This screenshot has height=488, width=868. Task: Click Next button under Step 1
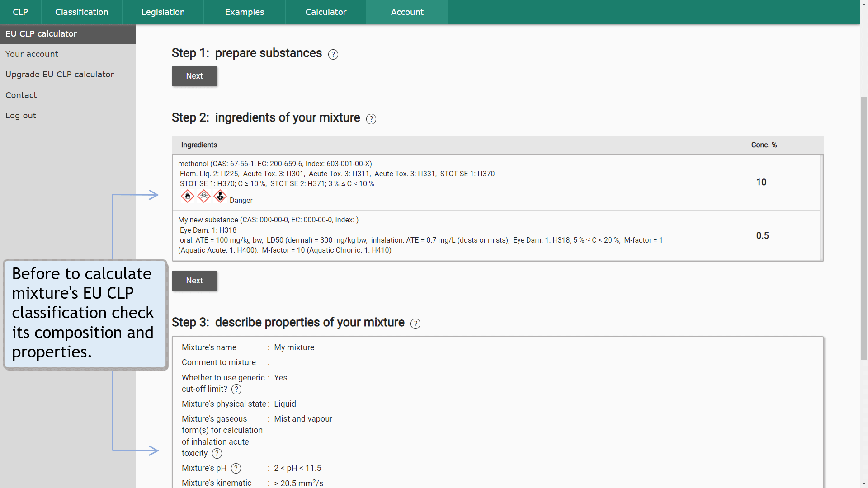coord(194,75)
